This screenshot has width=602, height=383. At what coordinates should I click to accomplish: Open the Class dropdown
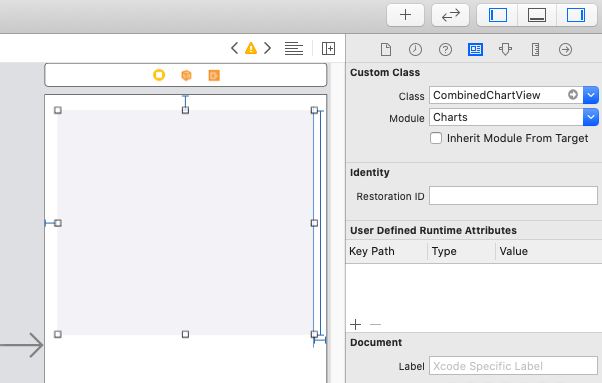(x=590, y=95)
